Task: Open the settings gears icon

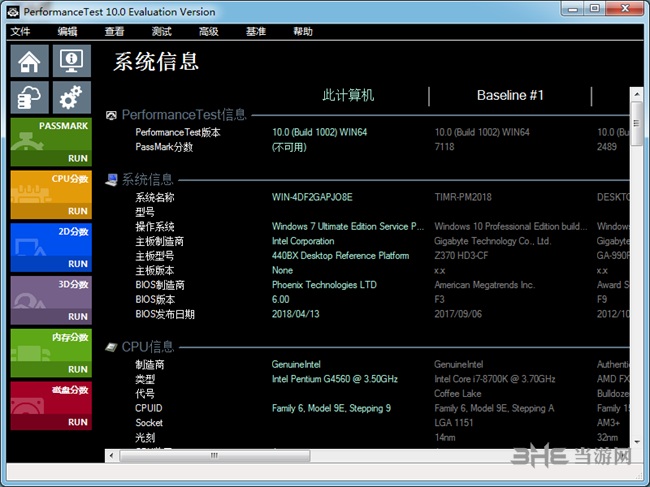Action: [72, 97]
